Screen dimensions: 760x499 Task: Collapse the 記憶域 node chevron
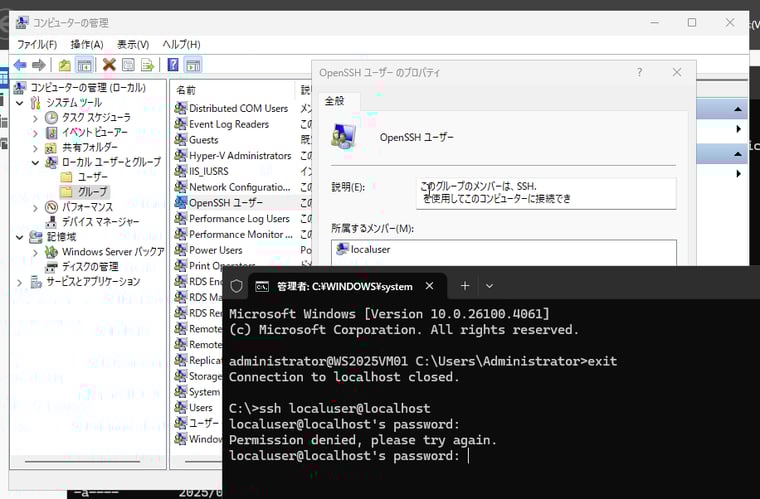click(20, 237)
